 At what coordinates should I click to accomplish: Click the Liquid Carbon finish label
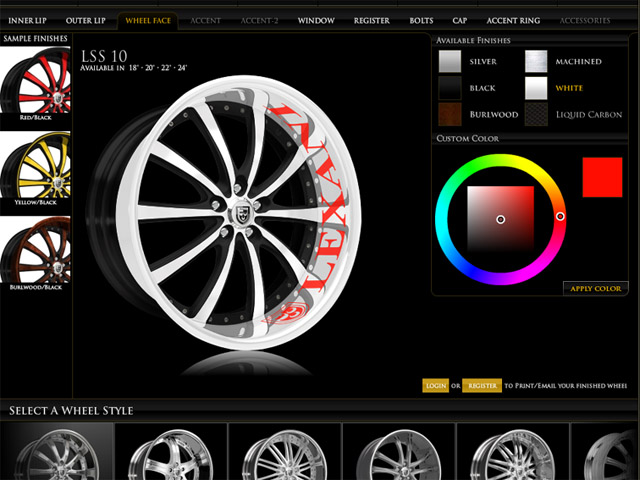[589, 115]
